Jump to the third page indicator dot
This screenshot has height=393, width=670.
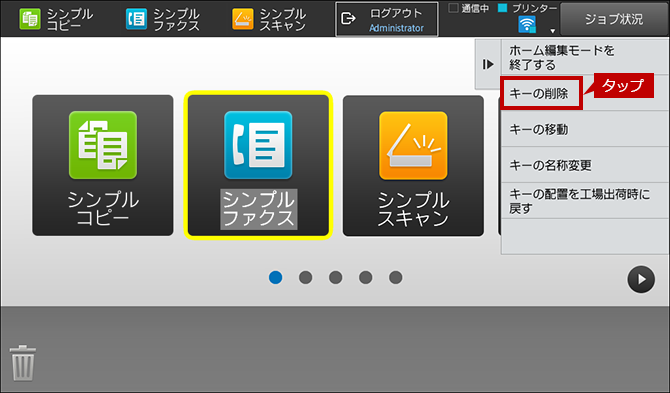pyautogui.click(x=335, y=278)
